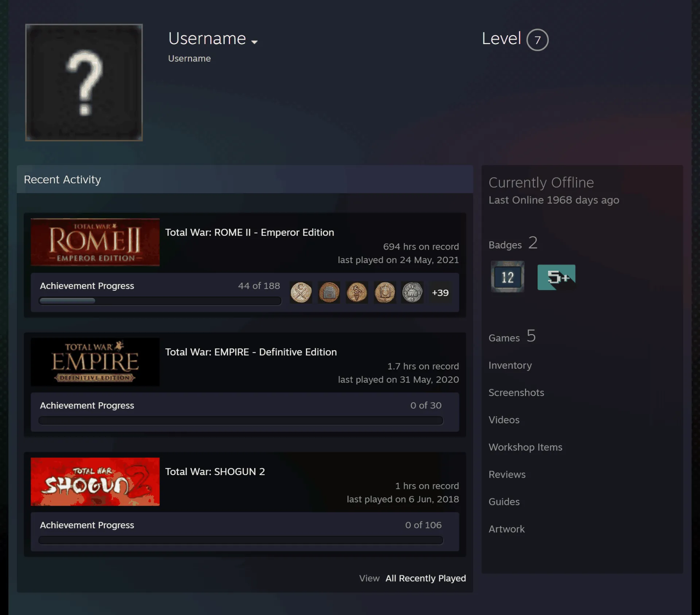
Task: Open the Guides page
Action: click(504, 502)
